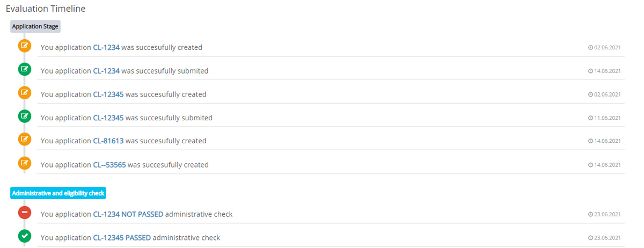Image resolution: width=644 pixels, height=248 pixels.
Task: Click the orange edit icon for CL--53565 created
Action: (x=25, y=163)
